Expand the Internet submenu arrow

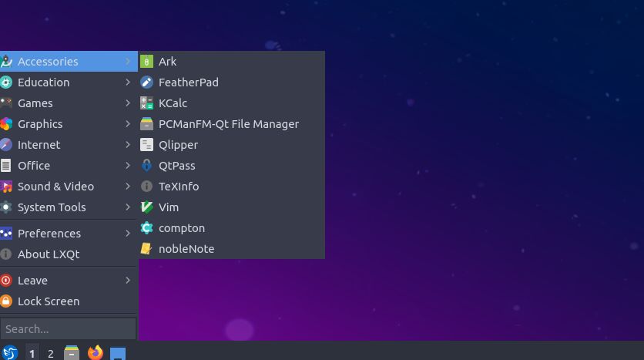pyautogui.click(x=128, y=145)
